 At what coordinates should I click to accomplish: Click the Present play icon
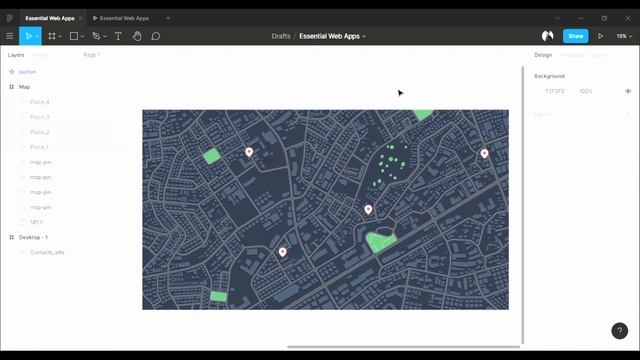click(x=600, y=36)
